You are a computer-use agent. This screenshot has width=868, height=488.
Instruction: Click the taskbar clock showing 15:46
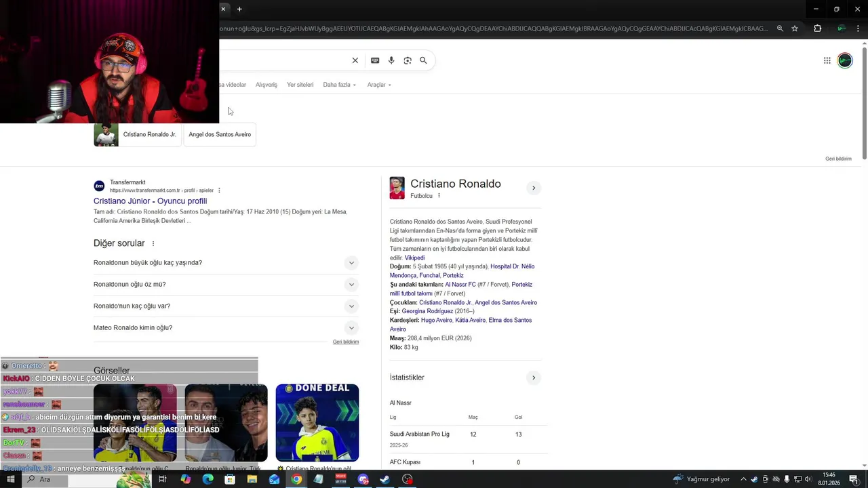click(829, 479)
